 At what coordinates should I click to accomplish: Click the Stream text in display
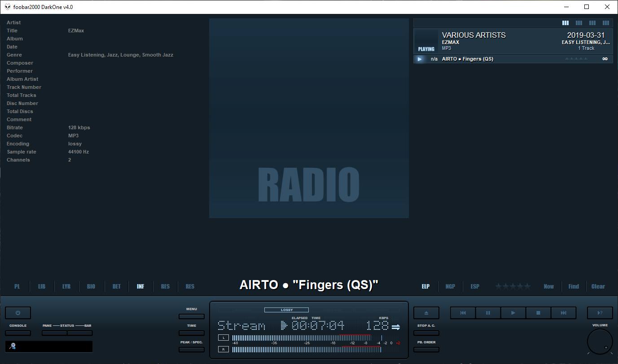point(241,326)
